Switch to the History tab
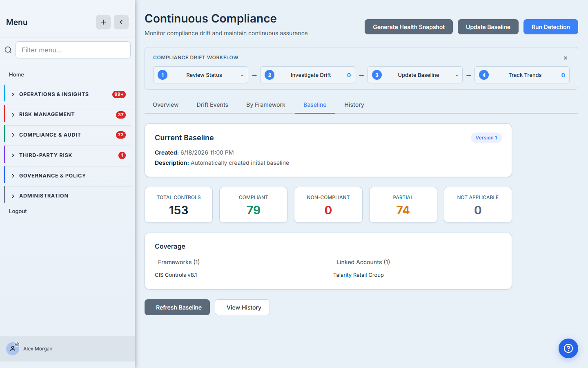 (x=354, y=105)
